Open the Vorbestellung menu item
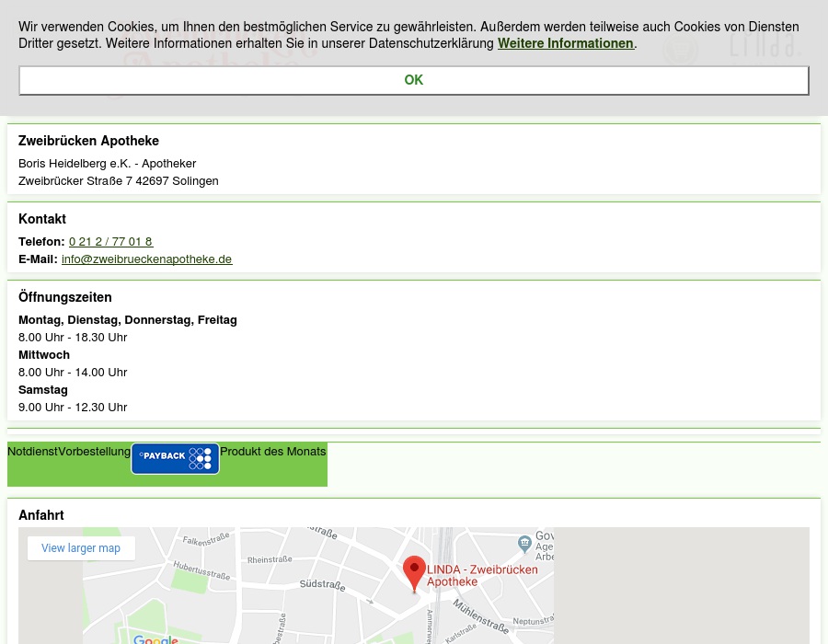This screenshot has width=828, height=644. pos(94,451)
